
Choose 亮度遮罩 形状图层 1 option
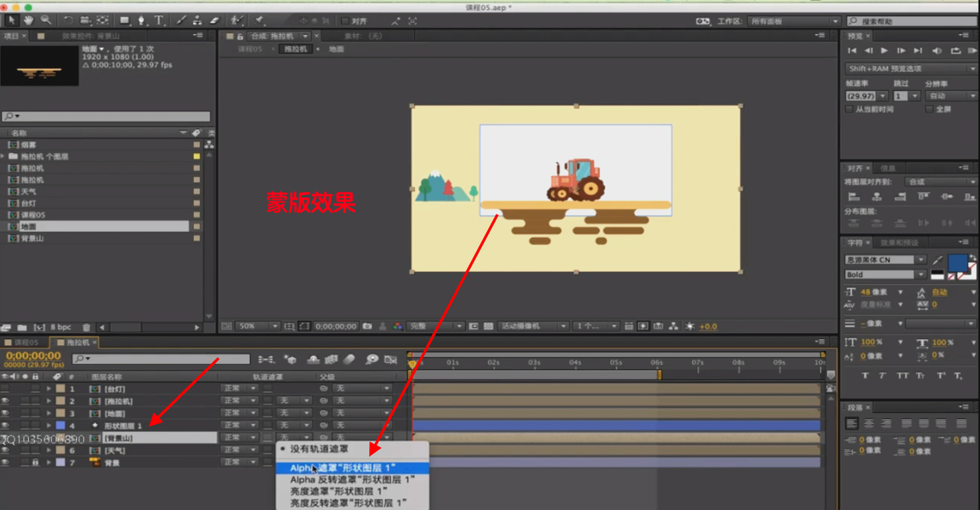353,491
